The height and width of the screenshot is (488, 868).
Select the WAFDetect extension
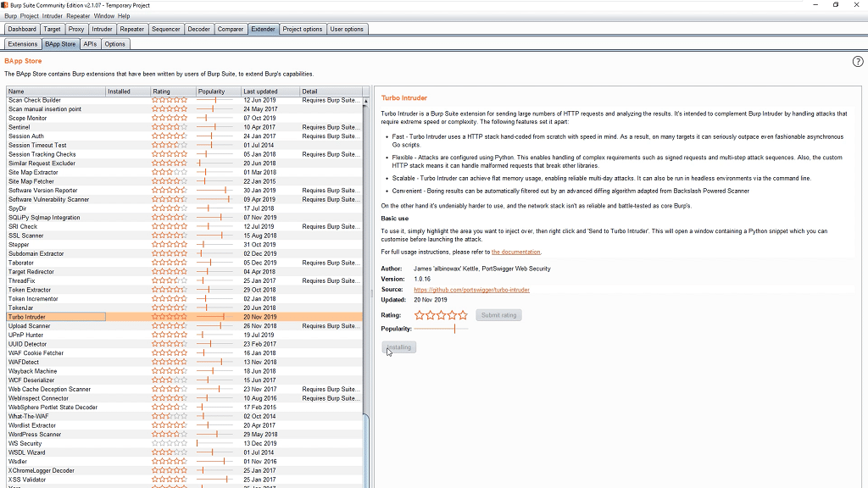click(184, 363)
